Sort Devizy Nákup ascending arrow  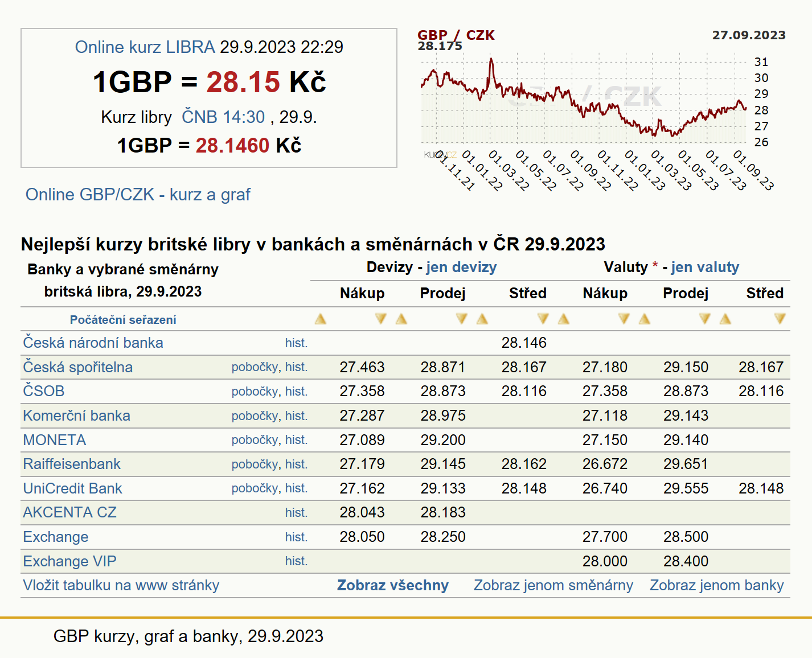point(321,319)
